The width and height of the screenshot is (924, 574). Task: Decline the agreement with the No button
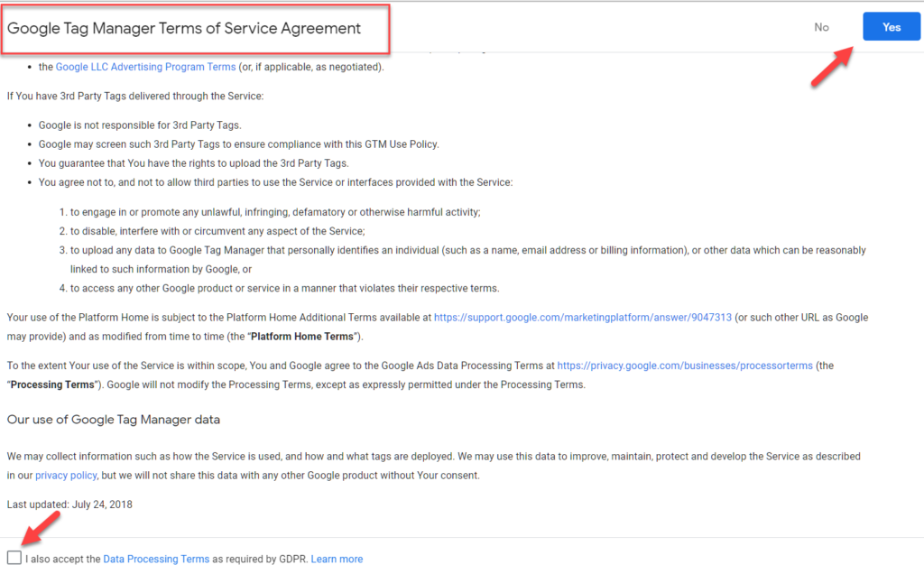(x=821, y=27)
